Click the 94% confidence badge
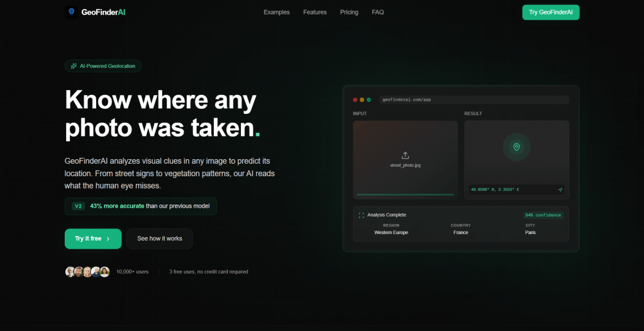Viewport: 644px width, 331px height. pyautogui.click(x=543, y=215)
